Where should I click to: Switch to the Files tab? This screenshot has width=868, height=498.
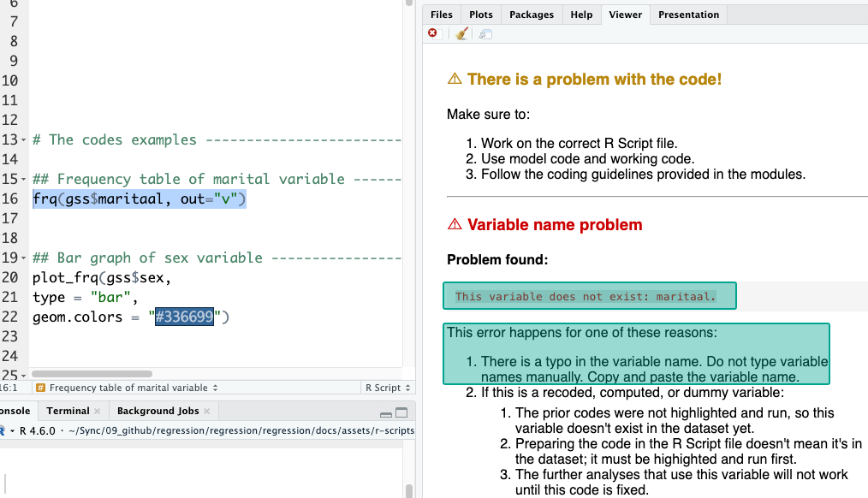coord(441,15)
